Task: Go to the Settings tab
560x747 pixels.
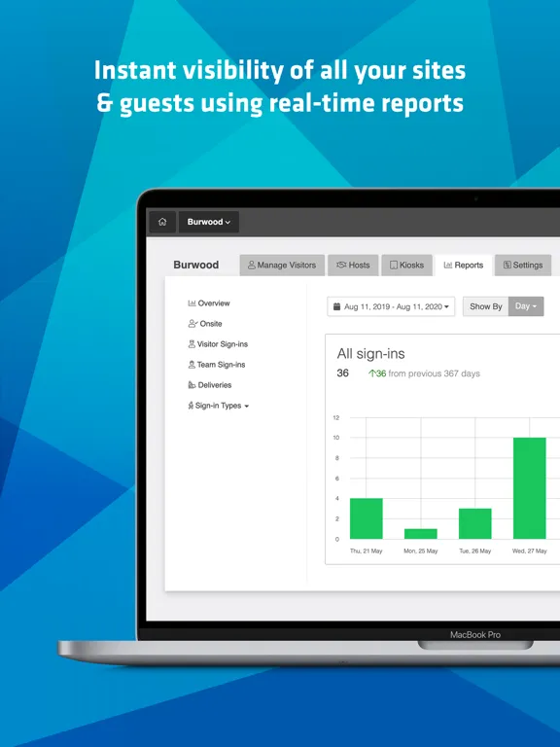Action: coord(523,265)
